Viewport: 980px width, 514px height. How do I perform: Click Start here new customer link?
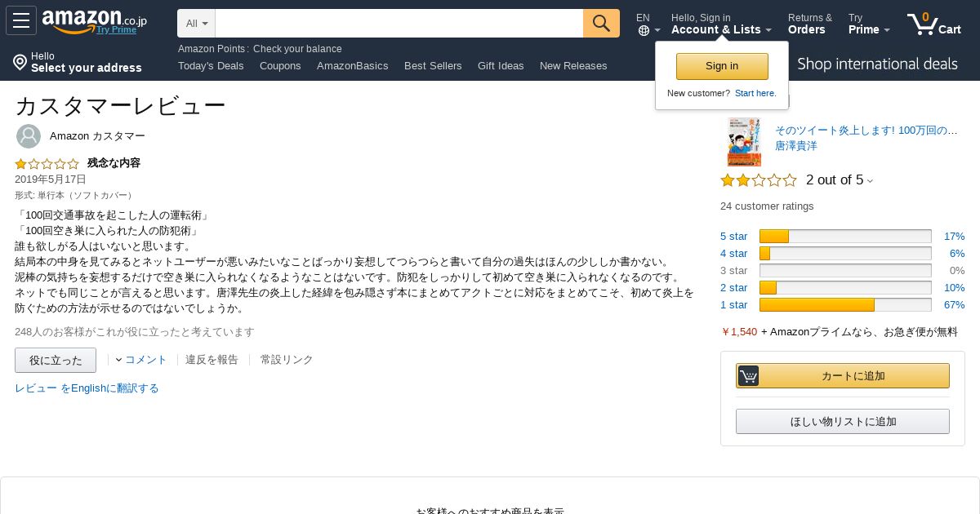coord(755,93)
